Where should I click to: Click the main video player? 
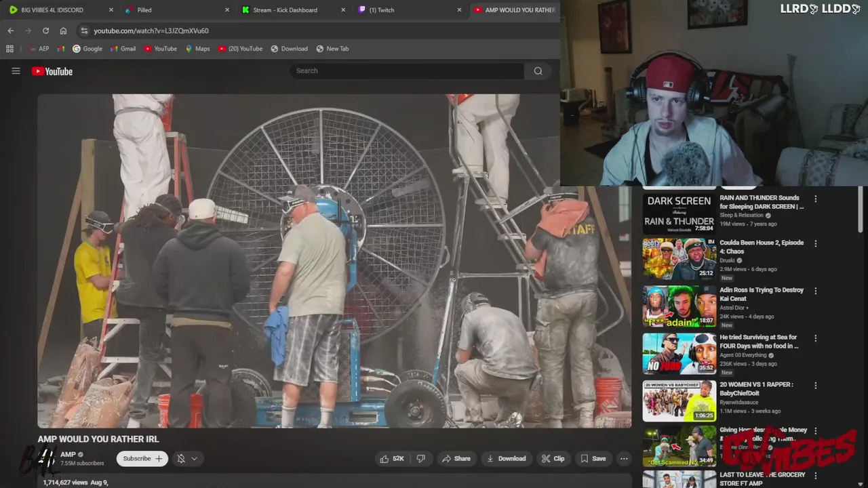point(334,261)
